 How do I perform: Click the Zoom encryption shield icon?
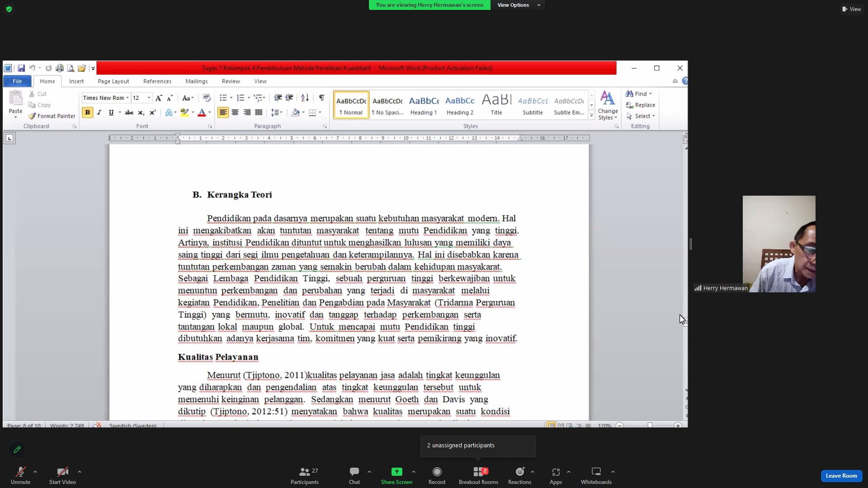click(x=9, y=9)
